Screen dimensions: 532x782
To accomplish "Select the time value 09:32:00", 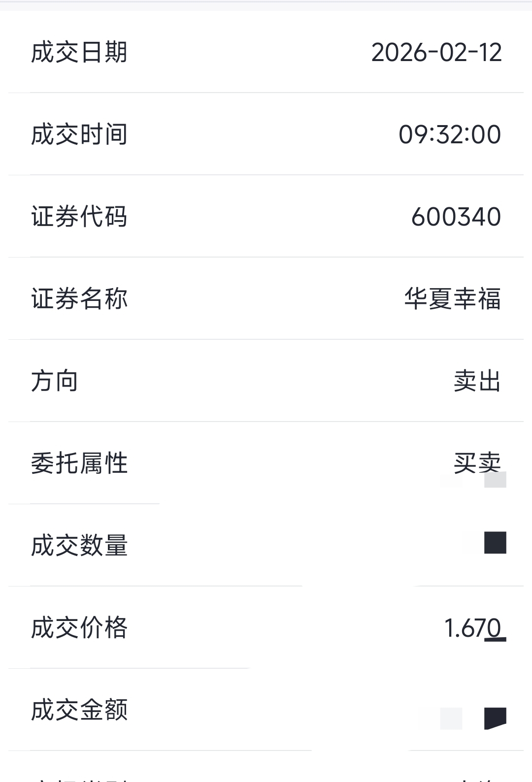I will (450, 134).
